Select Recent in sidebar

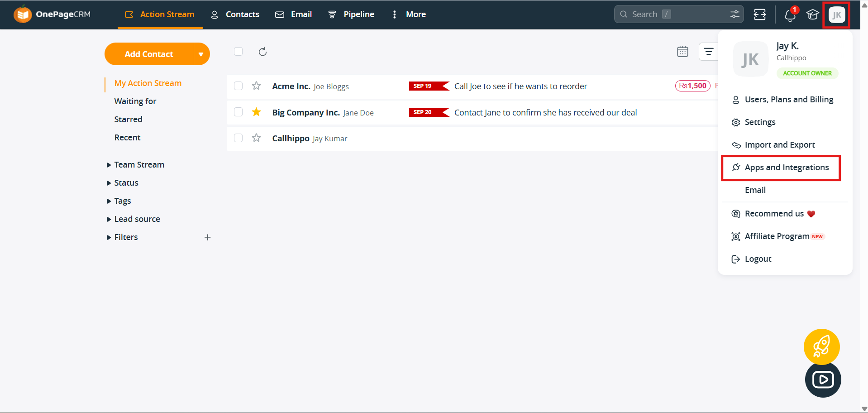(127, 138)
